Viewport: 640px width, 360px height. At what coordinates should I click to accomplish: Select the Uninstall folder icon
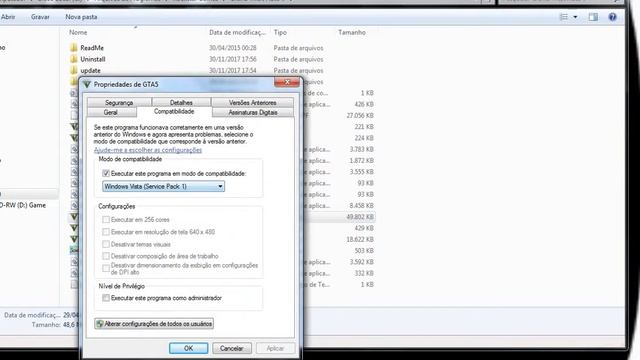74,59
